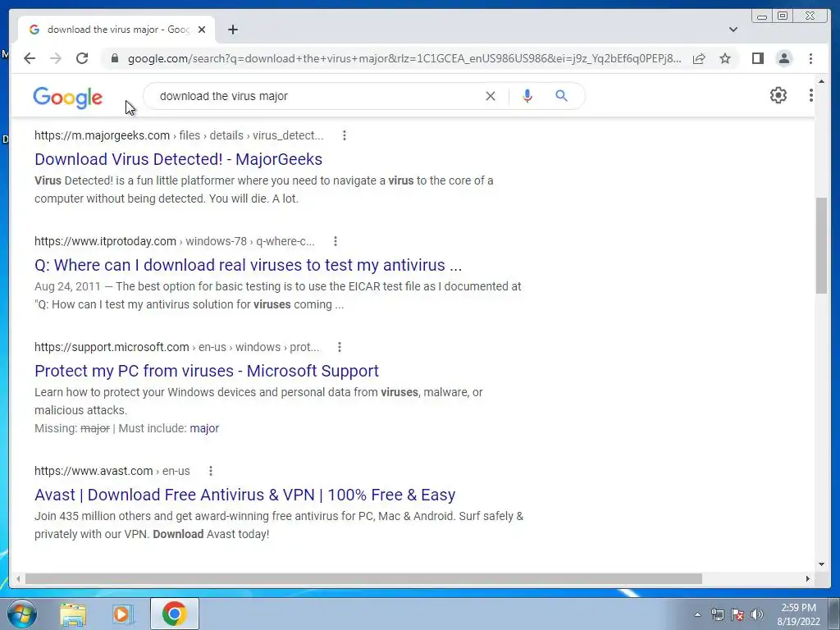Screen dimensions: 840x630
Task: Open more options for support.microsoft.com result
Action: [x=340, y=347]
